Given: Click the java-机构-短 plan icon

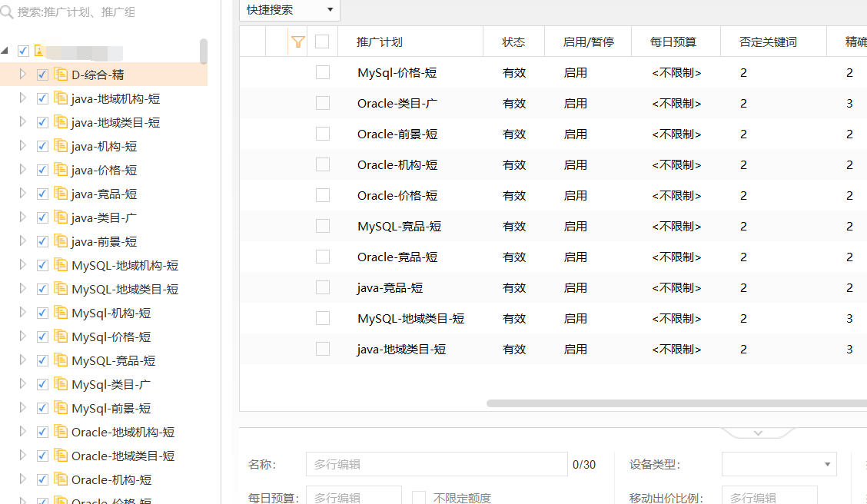Looking at the screenshot, I should click(x=61, y=145).
